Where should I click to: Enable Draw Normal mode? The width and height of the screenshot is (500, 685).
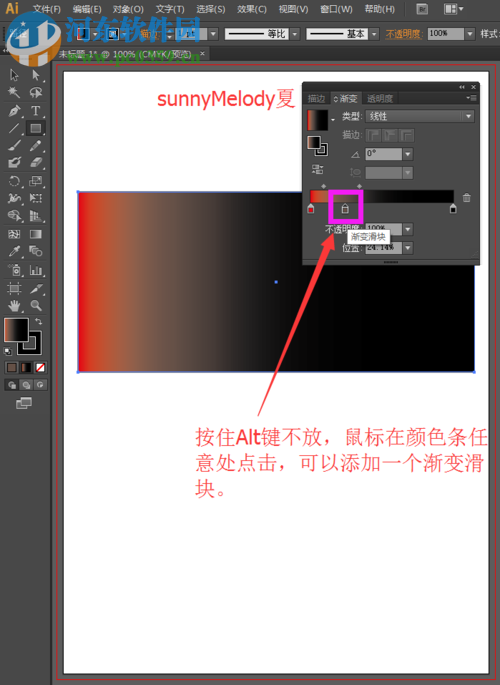(12, 385)
